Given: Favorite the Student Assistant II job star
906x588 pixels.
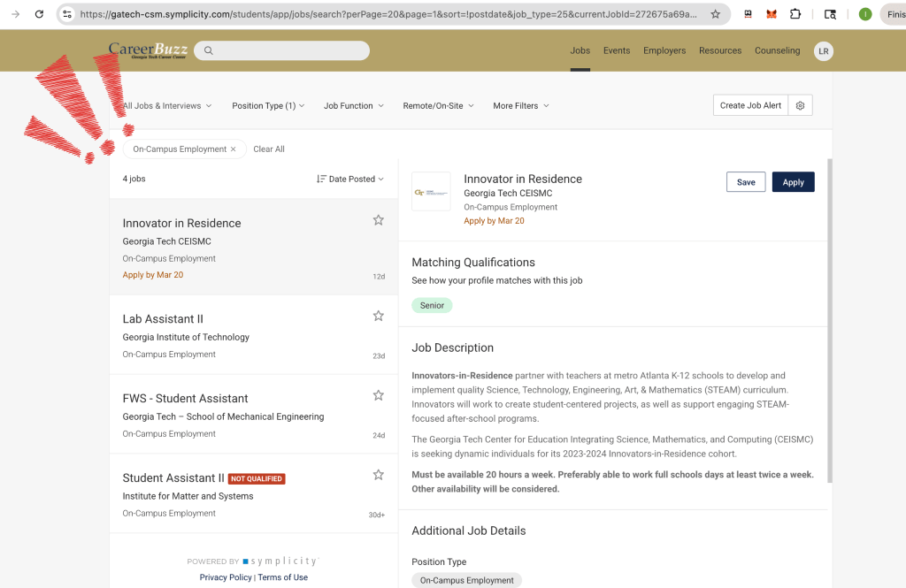Looking at the screenshot, I should pyautogui.click(x=379, y=475).
